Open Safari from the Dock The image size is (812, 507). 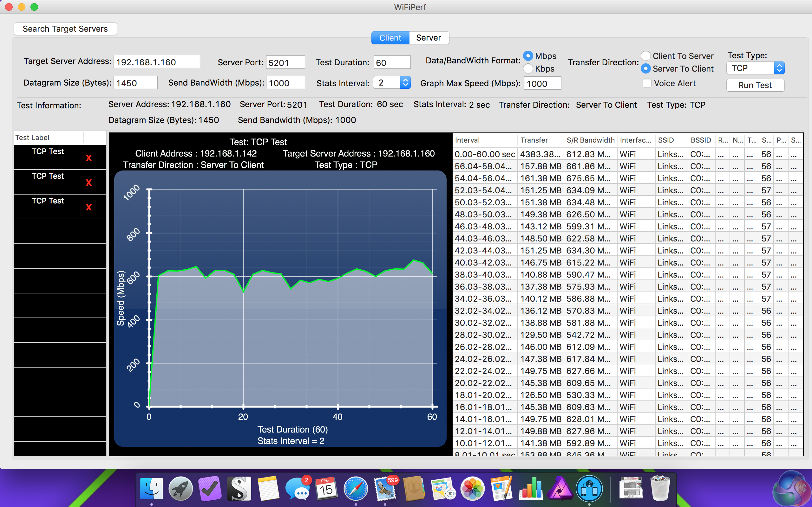[355, 489]
